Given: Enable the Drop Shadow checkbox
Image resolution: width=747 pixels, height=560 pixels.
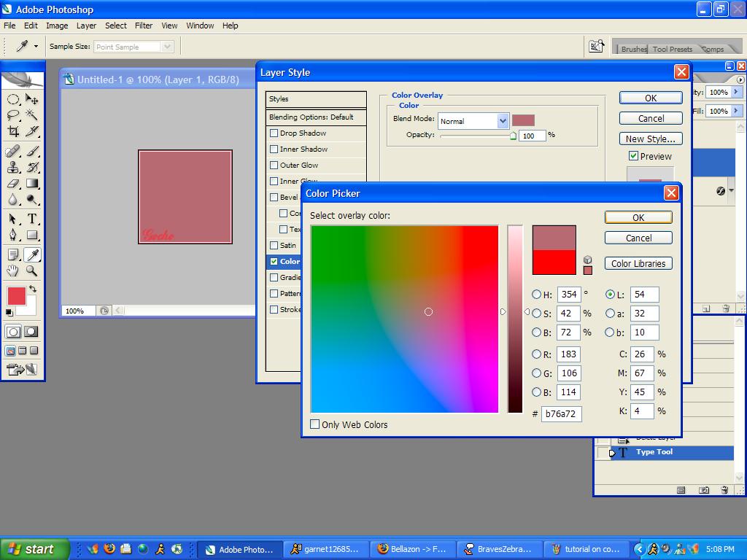Looking at the screenshot, I should [x=274, y=133].
